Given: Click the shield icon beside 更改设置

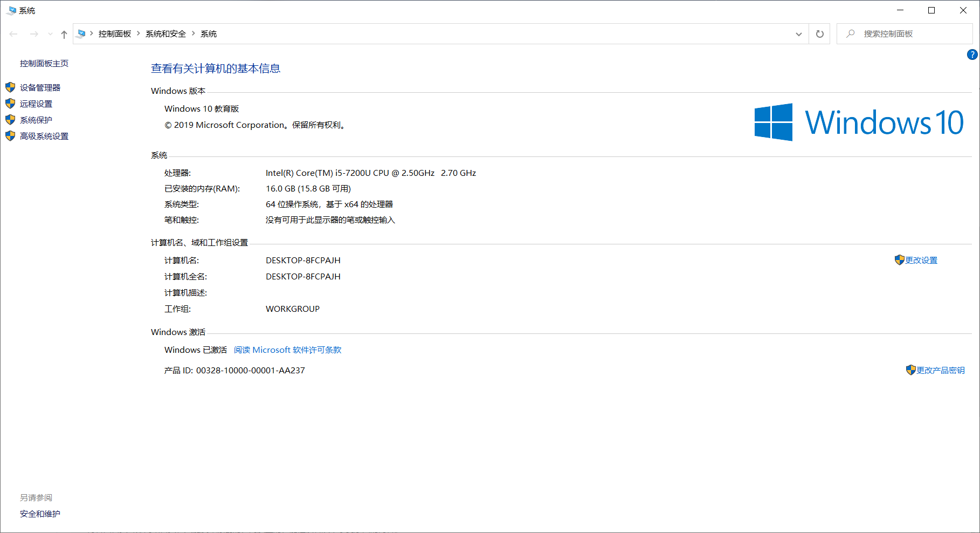Looking at the screenshot, I should coord(899,260).
